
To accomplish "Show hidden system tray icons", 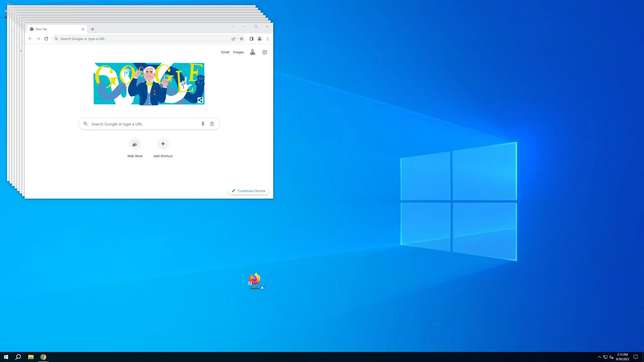I will pyautogui.click(x=599, y=357).
